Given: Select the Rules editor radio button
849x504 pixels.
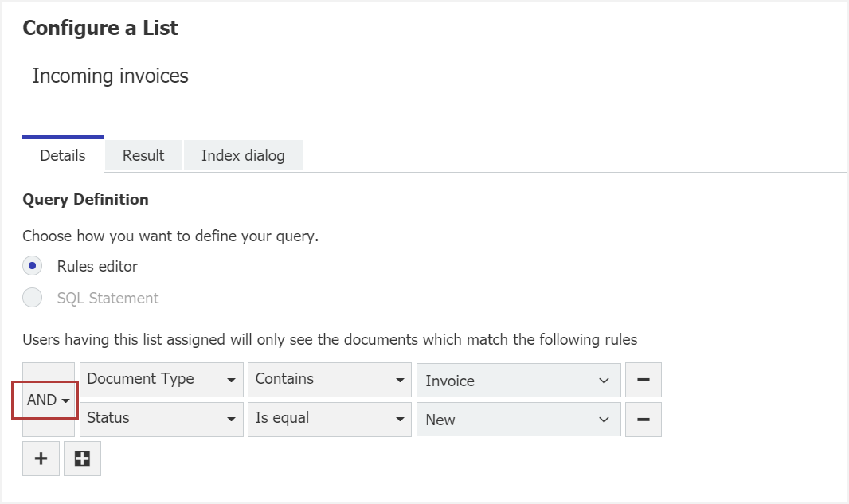Looking at the screenshot, I should (33, 266).
